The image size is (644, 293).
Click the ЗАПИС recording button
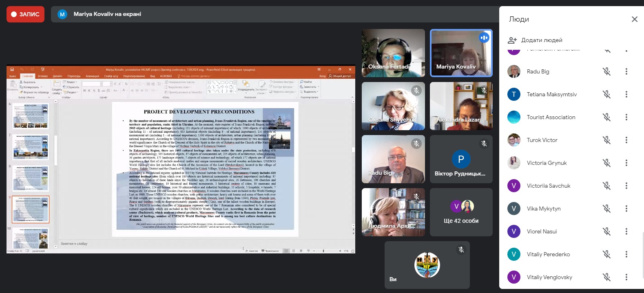25,14
